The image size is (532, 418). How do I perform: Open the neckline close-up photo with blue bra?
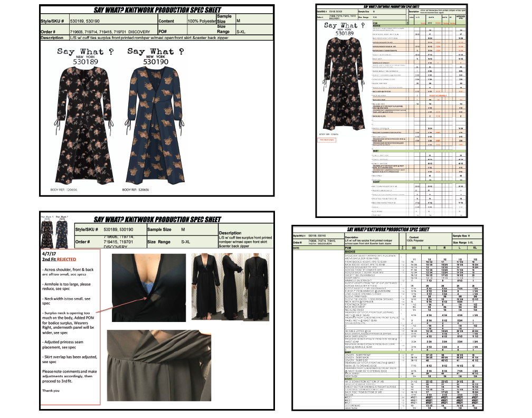(x=149, y=288)
